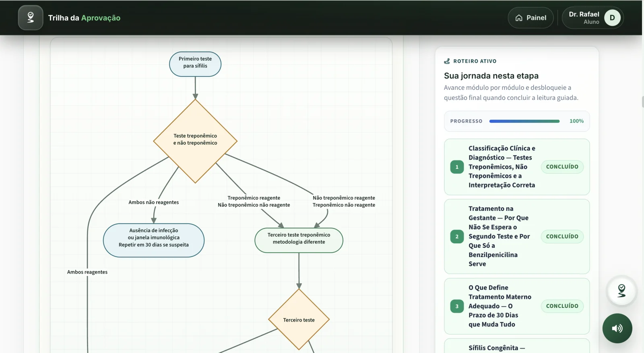Click the Ausência de infecção flowchart node
Viewport: 644px width, 353px height.
point(154,240)
